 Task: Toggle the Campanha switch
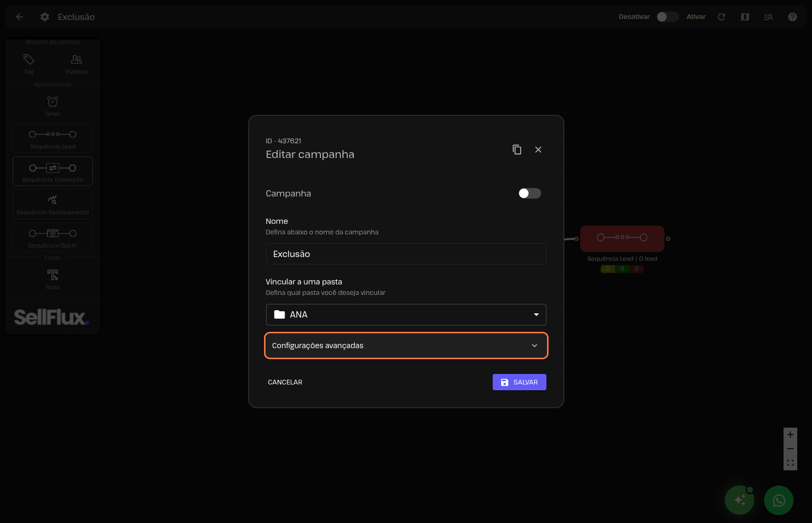click(530, 193)
